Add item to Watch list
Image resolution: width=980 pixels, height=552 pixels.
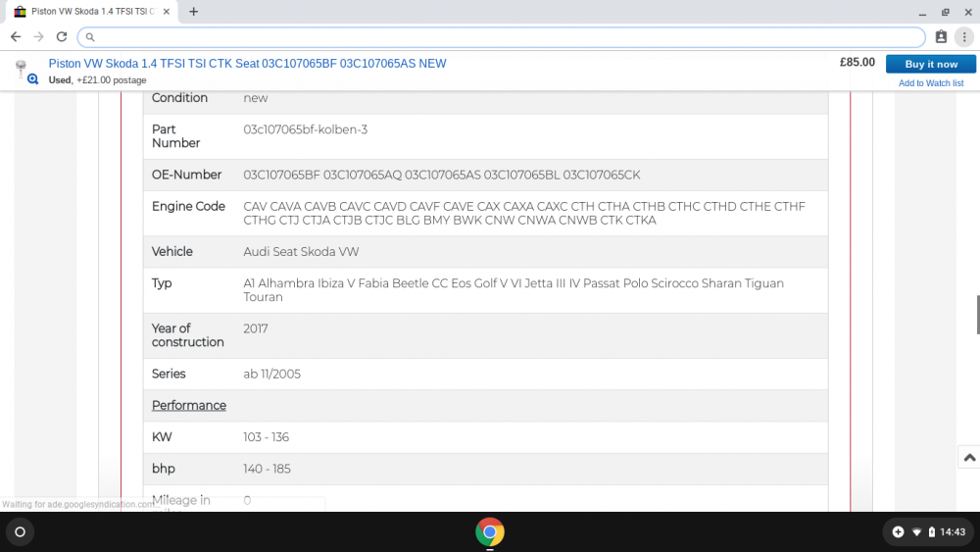coord(931,83)
